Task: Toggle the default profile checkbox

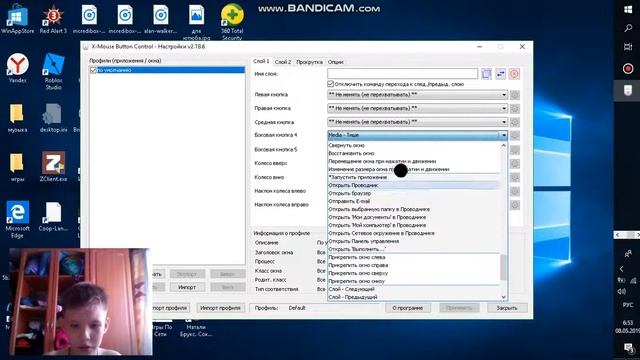Action: [x=93, y=70]
